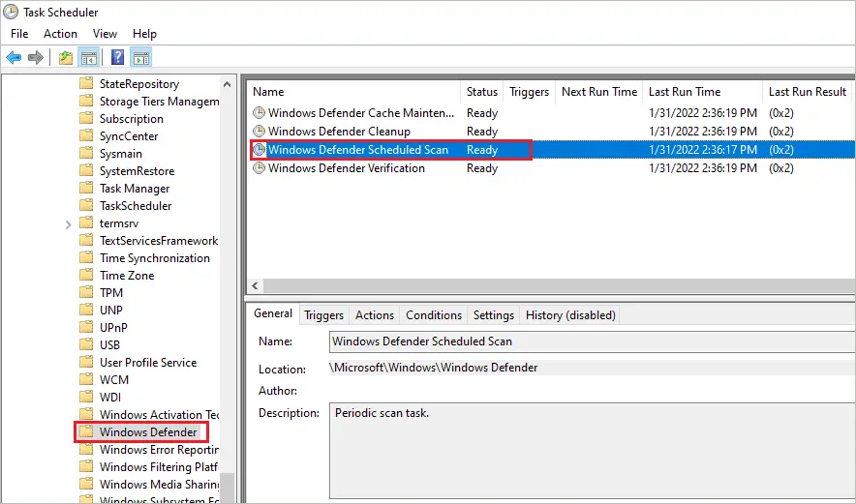Toggle the Show/Hide Action Pane toolbar icon

point(141,57)
